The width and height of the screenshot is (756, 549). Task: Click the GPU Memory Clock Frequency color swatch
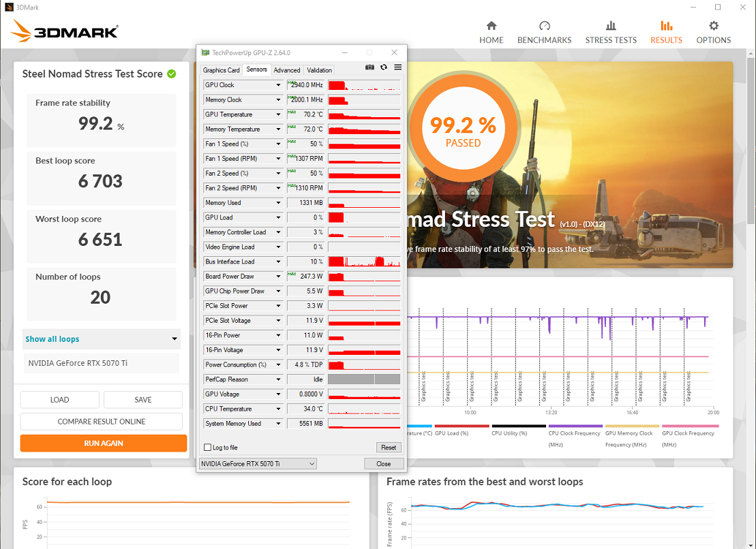click(631, 426)
